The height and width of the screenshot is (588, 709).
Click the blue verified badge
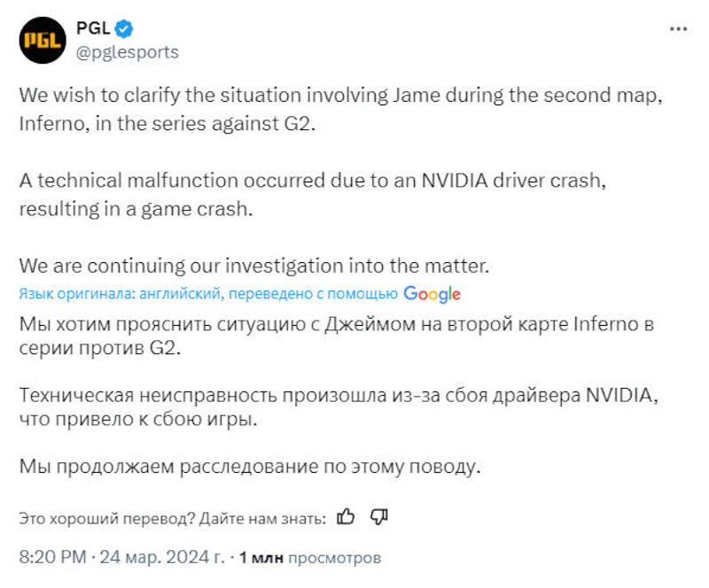[x=124, y=29]
